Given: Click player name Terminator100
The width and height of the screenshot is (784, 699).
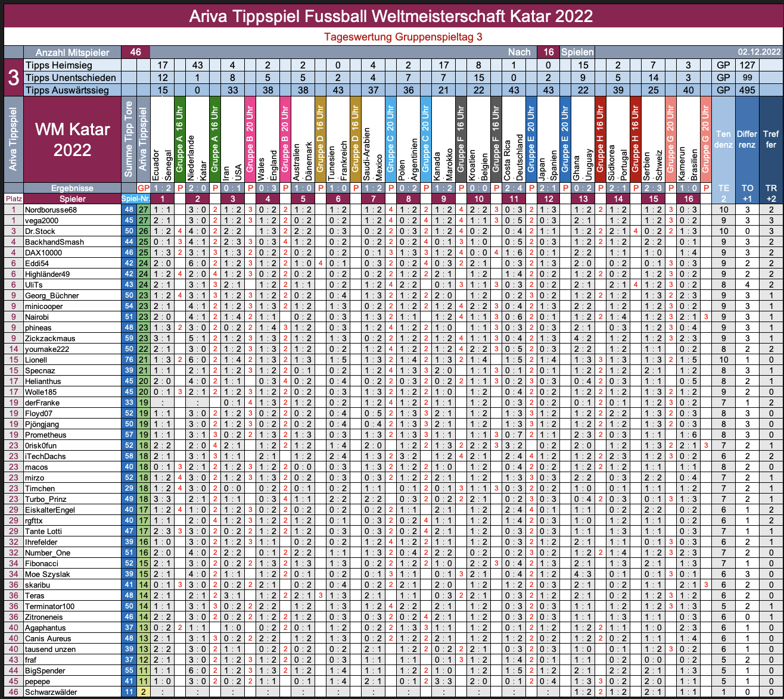Looking at the screenshot, I should [x=50, y=606].
